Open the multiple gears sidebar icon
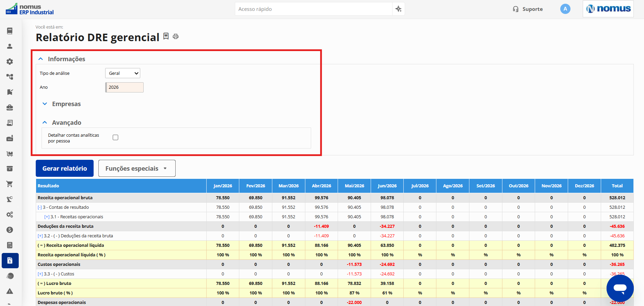The width and height of the screenshot is (644, 306). tap(10, 215)
